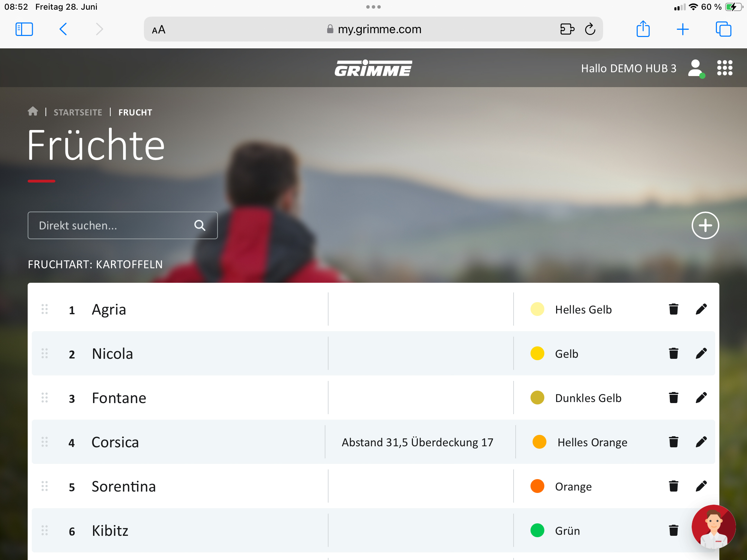Viewport: 747px width, 560px height.
Task: Select the Nicola variety name
Action: [x=112, y=354]
